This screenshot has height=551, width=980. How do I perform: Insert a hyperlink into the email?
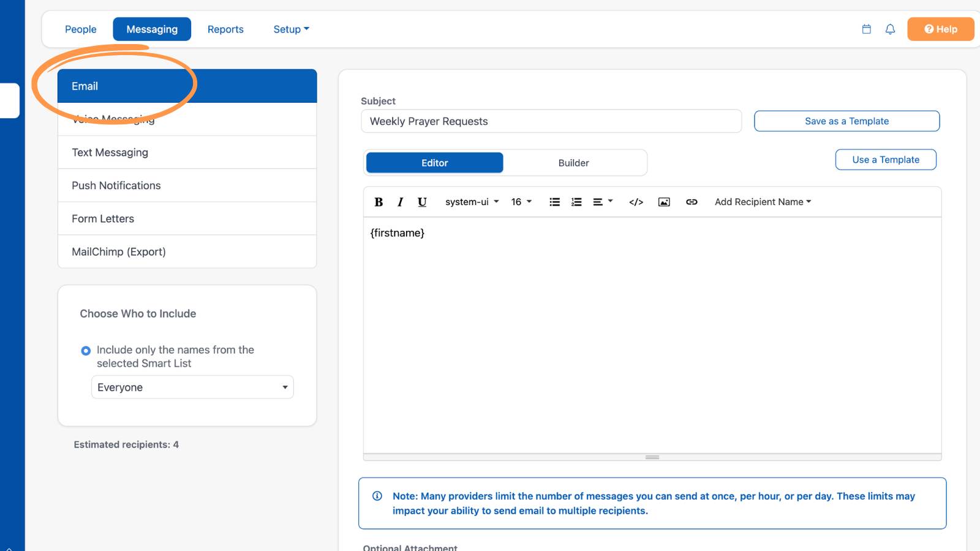(x=692, y=202)
